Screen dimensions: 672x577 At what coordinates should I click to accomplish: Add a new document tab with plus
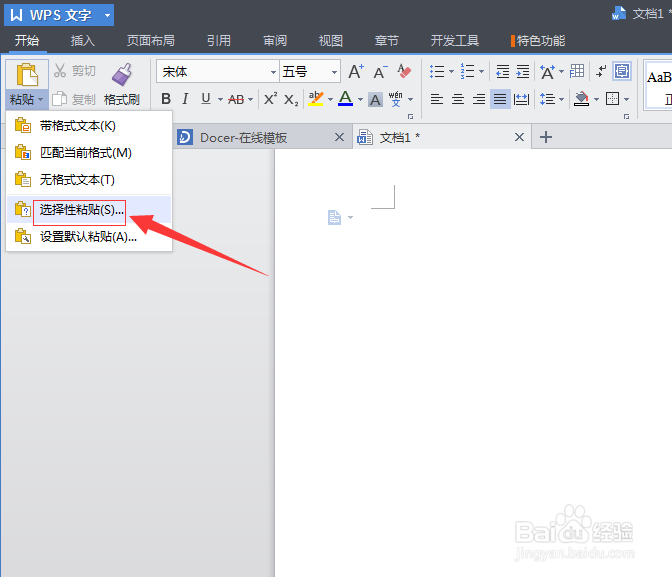pos(546,137)
